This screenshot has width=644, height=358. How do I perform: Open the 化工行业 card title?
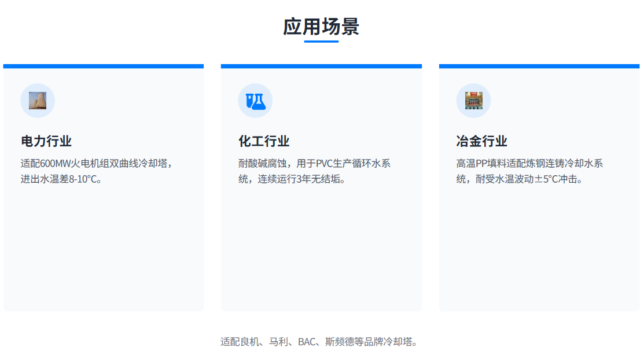[264, 141]
